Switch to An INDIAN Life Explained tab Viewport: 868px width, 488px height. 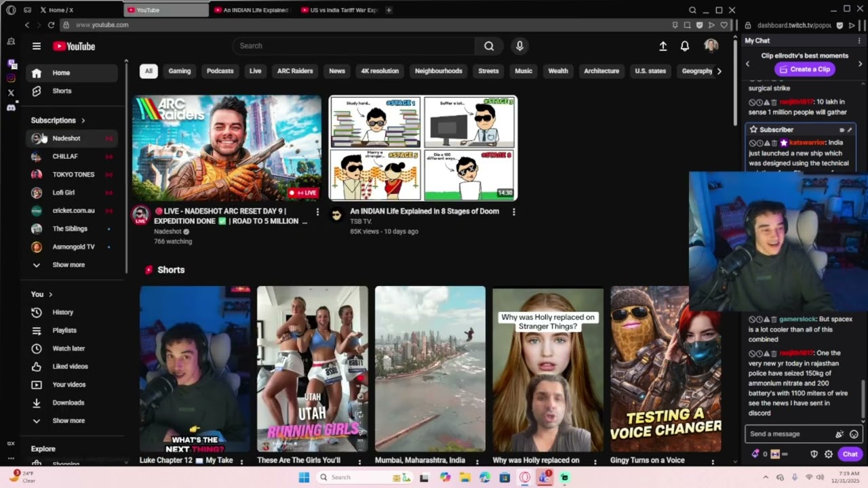pyautogui.click(x=250, y=10)
